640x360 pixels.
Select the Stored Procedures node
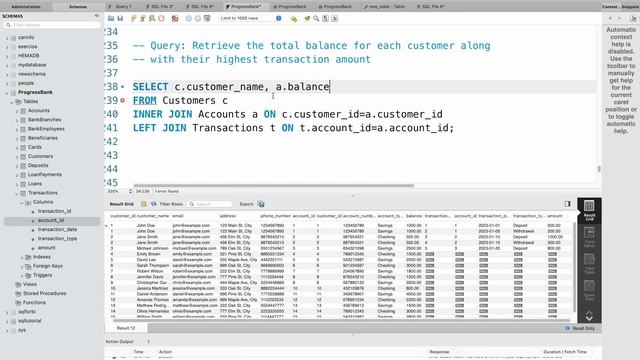44,293
